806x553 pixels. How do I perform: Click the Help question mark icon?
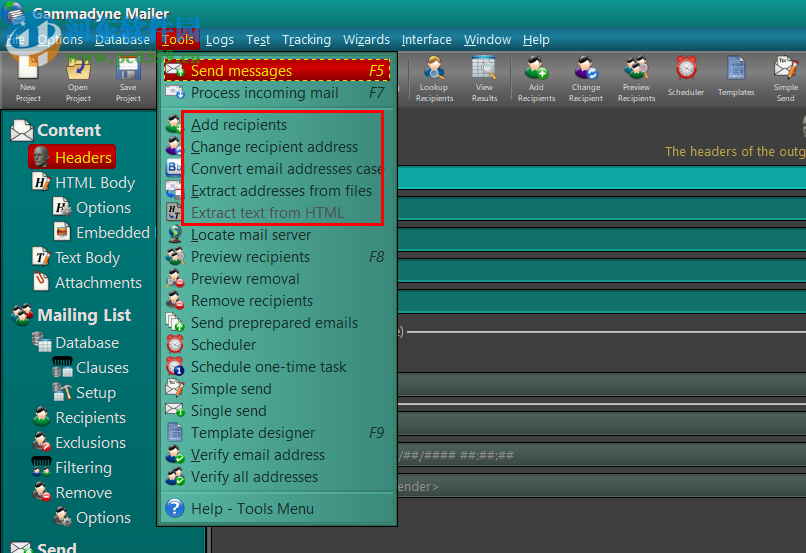click(x=175, y=508)
